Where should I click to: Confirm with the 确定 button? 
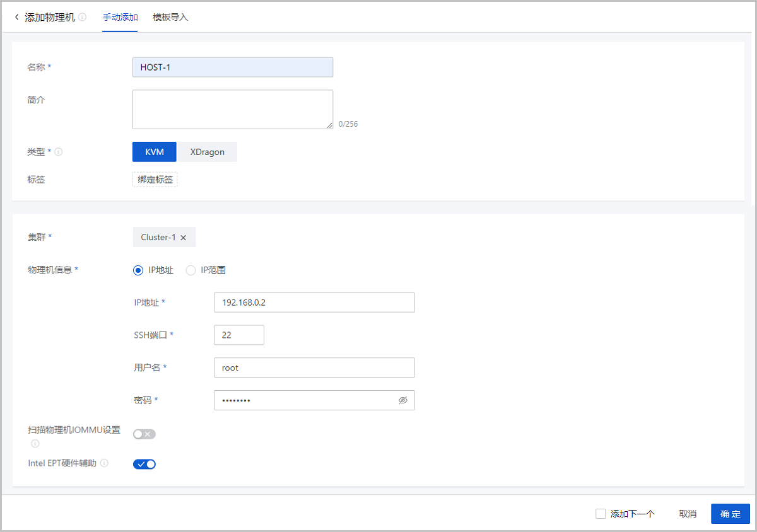pyautogui.click(x=731, y=514)
